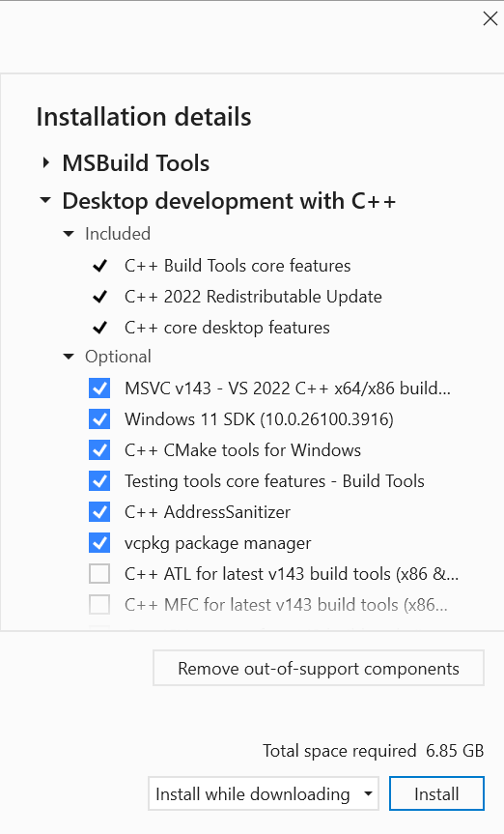Viewport: 504px width, 834px height.
Task: Click the MSBuild Tools heading label
Action: [135, 162]
